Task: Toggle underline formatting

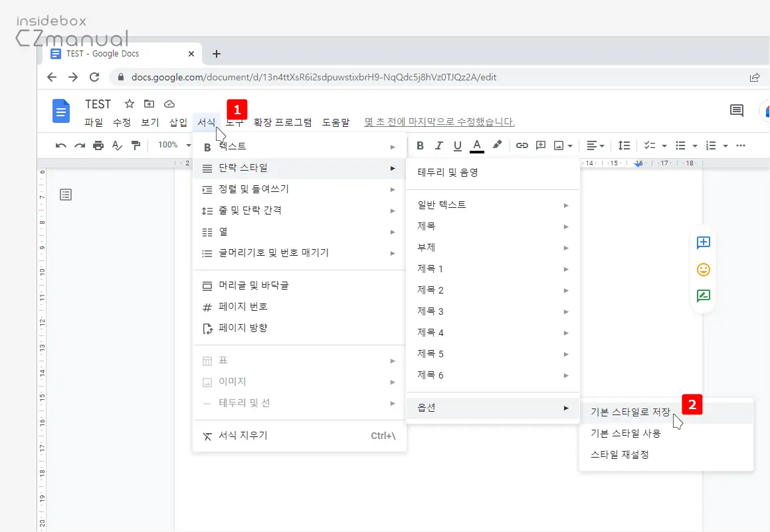Action: coord(458,145)
